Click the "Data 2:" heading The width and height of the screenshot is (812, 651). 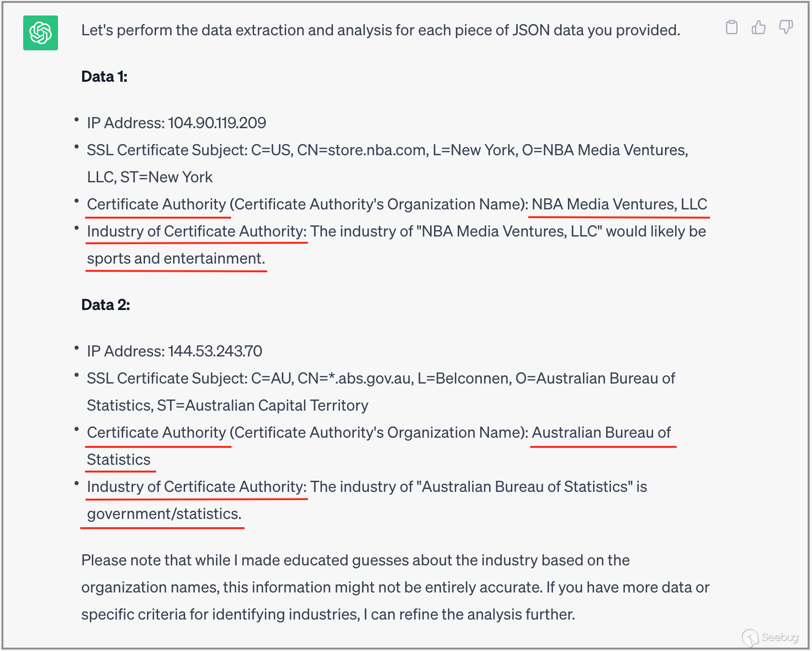pyautogui.click(x=105, y=305)
